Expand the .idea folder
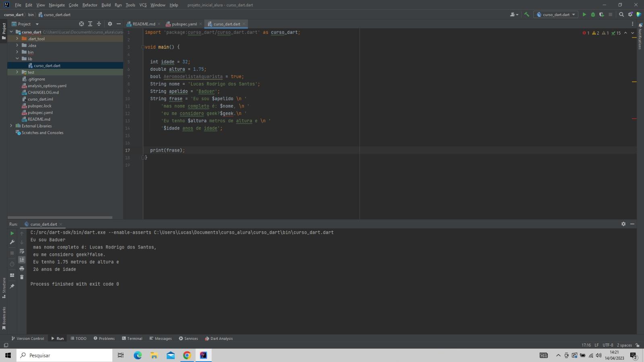 tap(17, 45)
